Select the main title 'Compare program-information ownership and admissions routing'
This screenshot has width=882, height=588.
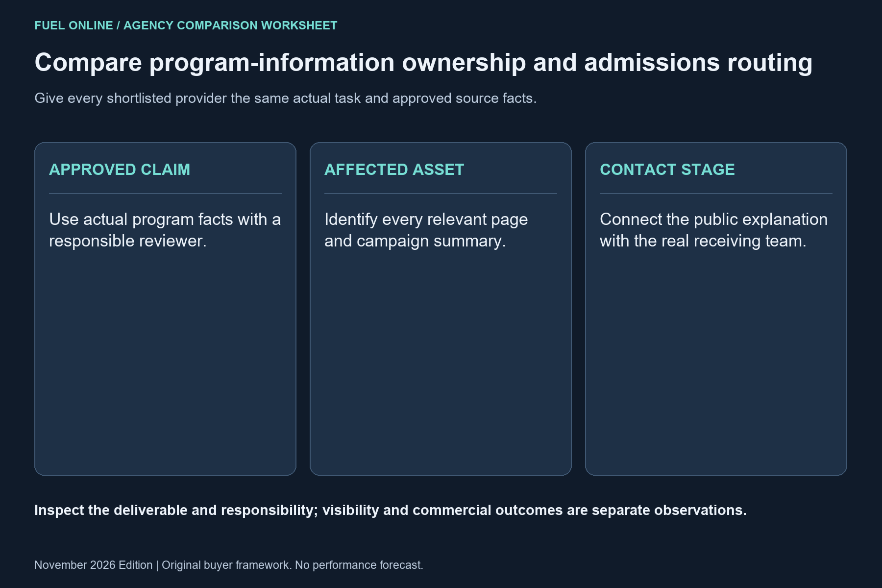pos(423,63)
